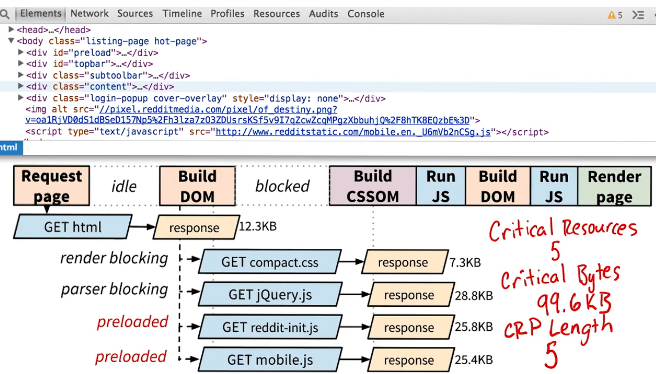Click the 12.3KB size label
This screenshot has width=656, height=374.
(x=258, y=226)
